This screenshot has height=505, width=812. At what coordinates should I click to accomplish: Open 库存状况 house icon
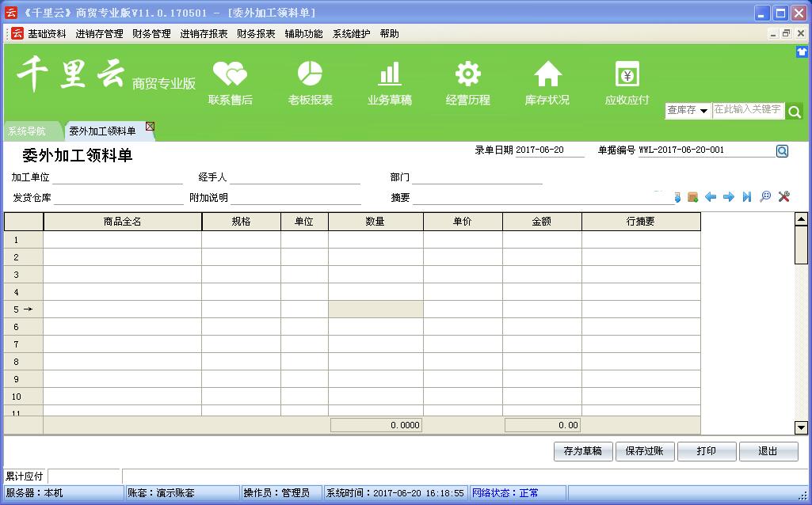click(547, 74)
